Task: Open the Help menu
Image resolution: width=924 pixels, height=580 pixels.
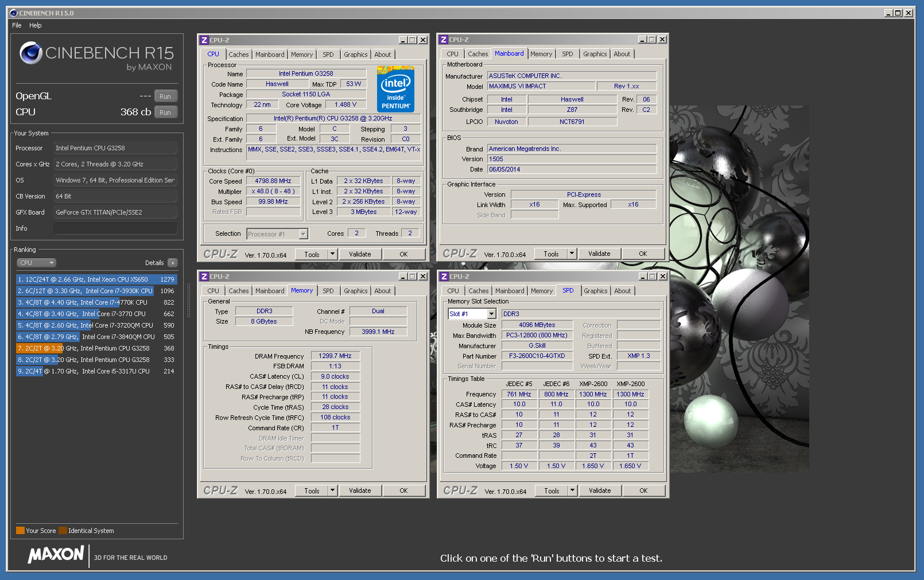Action: point(36,25)
